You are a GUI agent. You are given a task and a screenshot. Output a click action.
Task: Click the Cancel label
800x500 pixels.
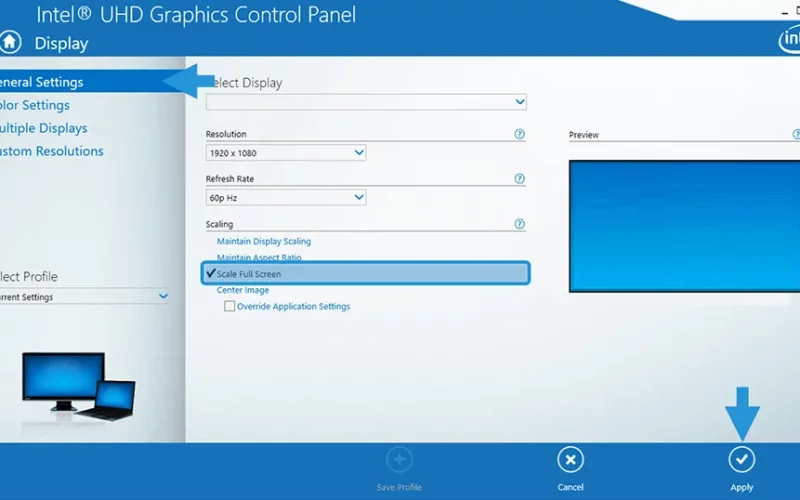570,487
